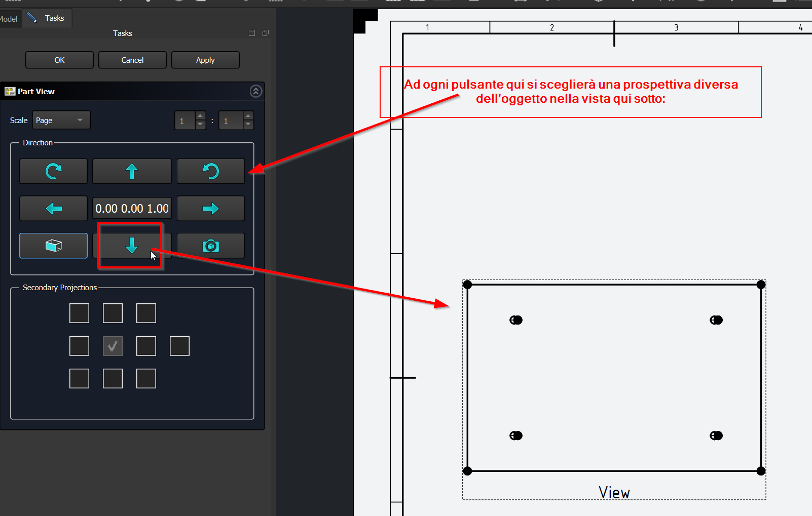
Task: Click the rotate counterclockwise direction button
Action: (210, 171)
